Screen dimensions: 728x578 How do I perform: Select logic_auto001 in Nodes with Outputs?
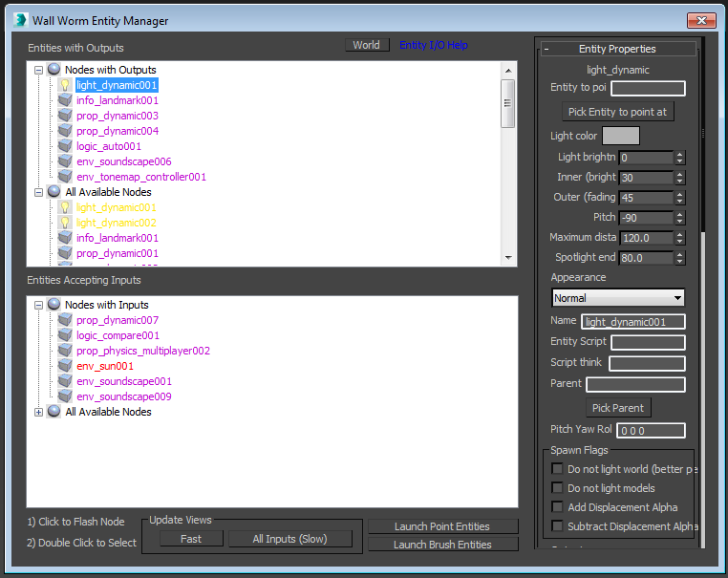point(109,146)
